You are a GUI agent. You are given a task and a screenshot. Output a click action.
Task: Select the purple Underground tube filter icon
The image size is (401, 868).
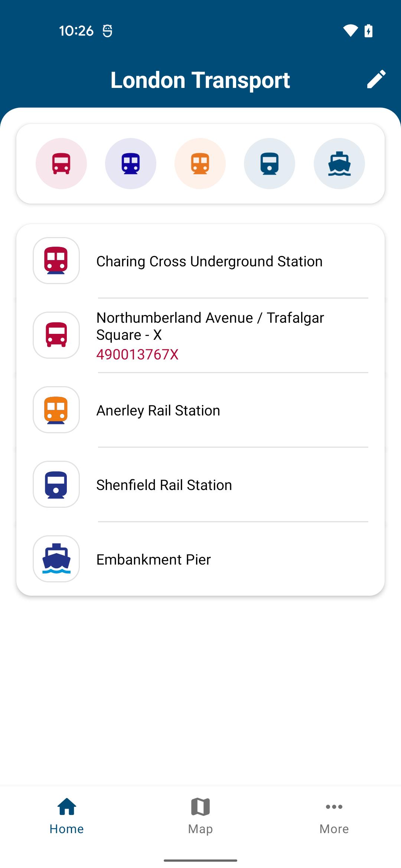pos(131,164)
